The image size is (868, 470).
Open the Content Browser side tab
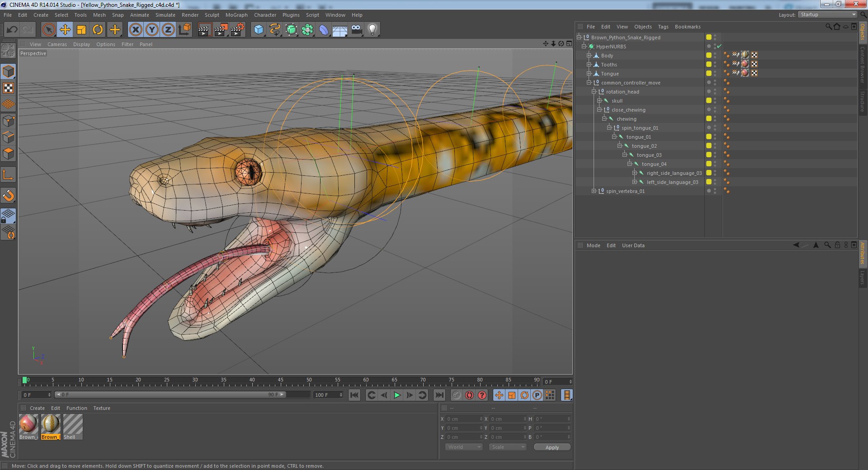click(x=863, y=65)
